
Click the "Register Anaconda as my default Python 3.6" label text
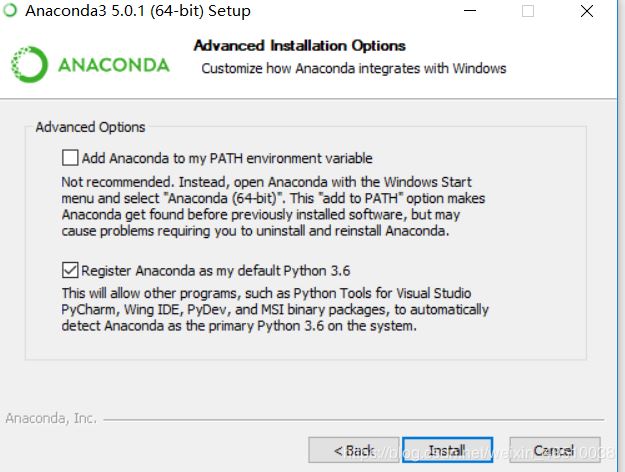pos(215,270)
